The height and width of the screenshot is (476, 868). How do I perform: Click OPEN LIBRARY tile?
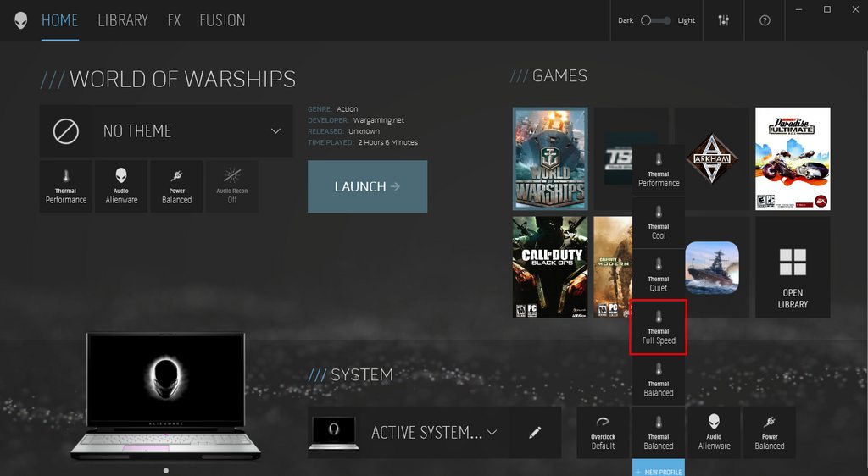click(793, 267)
